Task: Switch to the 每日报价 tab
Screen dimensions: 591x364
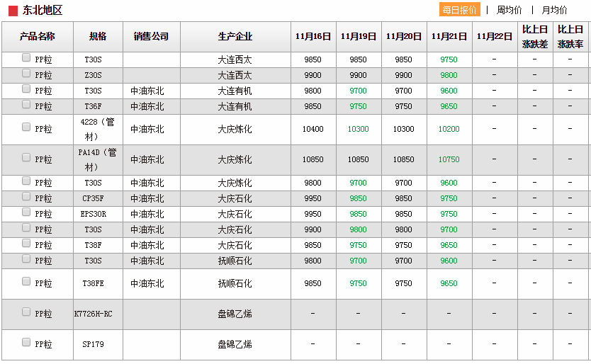Action: click(459, 10)
